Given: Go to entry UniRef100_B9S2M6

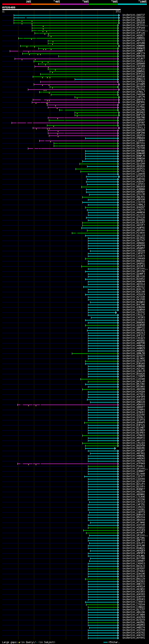Looking at the screenshot, I should [x=133, y=110].
